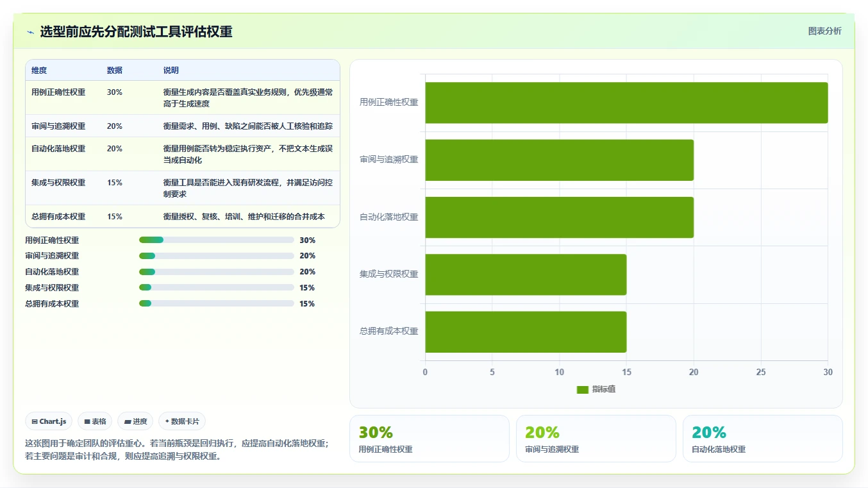
Task: Click the chart y-axis label 用例正确性权重
Action: pyautogui.click(x=388, y=102)
